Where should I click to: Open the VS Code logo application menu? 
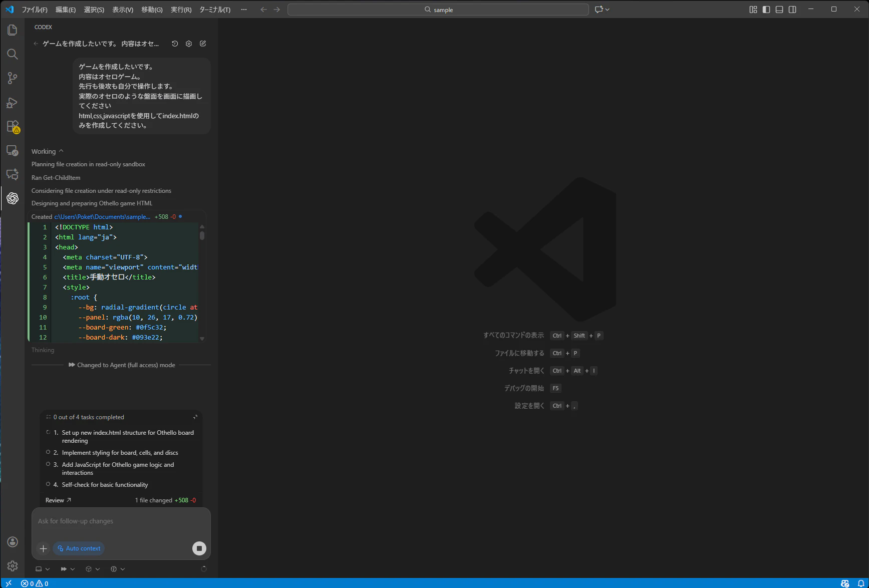10,10
